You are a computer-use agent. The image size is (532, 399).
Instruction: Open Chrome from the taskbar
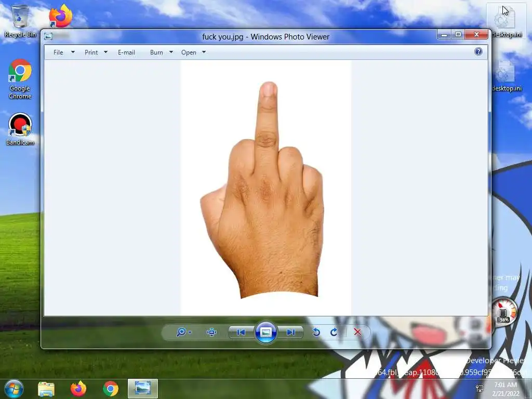point(111,389)
